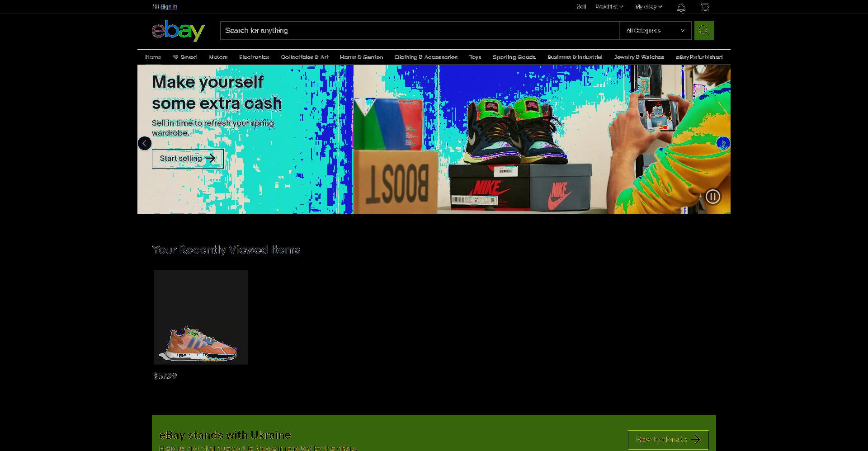This screenshot has width=868, height=451.
Task: Open the Home tab
Action: [153, 57]
